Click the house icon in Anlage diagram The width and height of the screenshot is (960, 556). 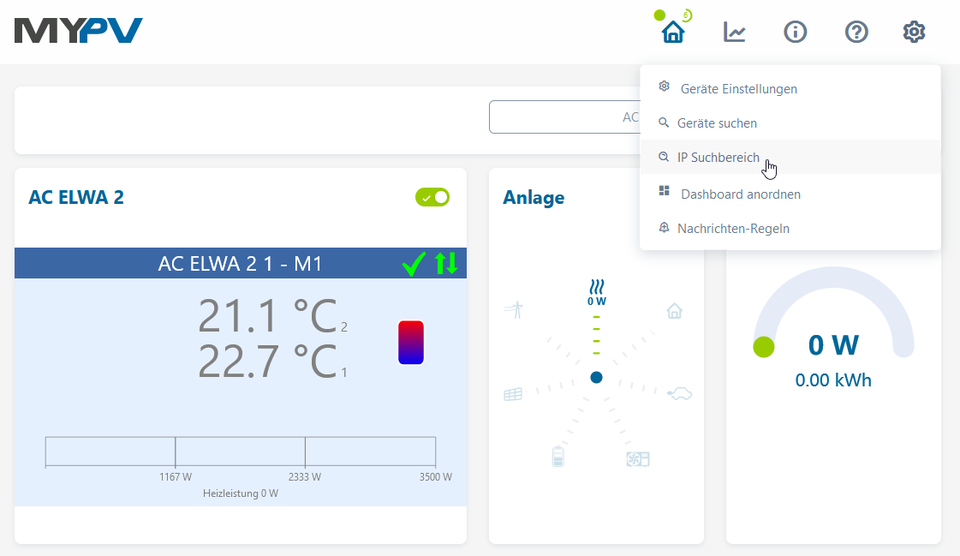coord(675,311)
